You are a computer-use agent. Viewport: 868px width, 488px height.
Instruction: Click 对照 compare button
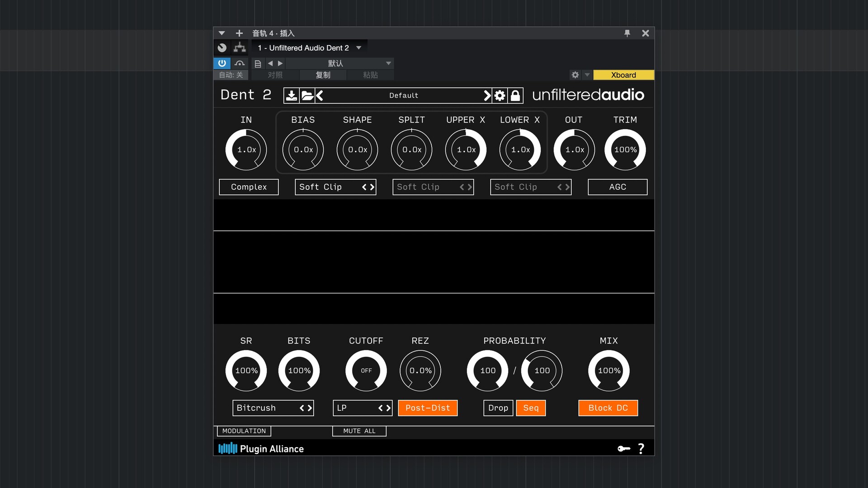275,75
